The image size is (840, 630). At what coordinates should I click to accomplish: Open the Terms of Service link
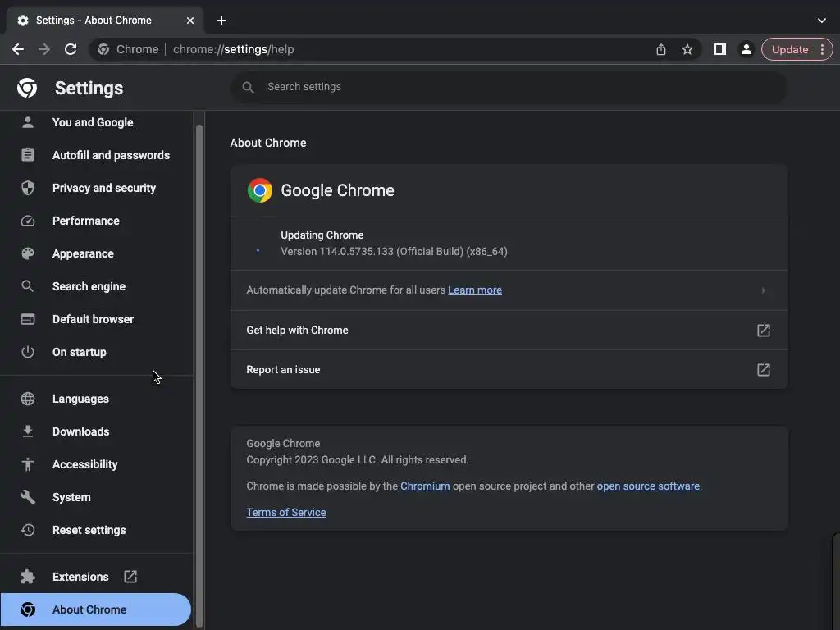(x=286, y=513)
